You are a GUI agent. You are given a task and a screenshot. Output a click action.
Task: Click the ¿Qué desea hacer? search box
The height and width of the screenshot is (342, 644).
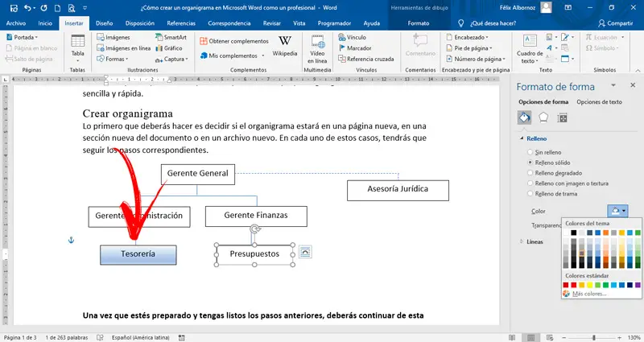coord(493,23)
